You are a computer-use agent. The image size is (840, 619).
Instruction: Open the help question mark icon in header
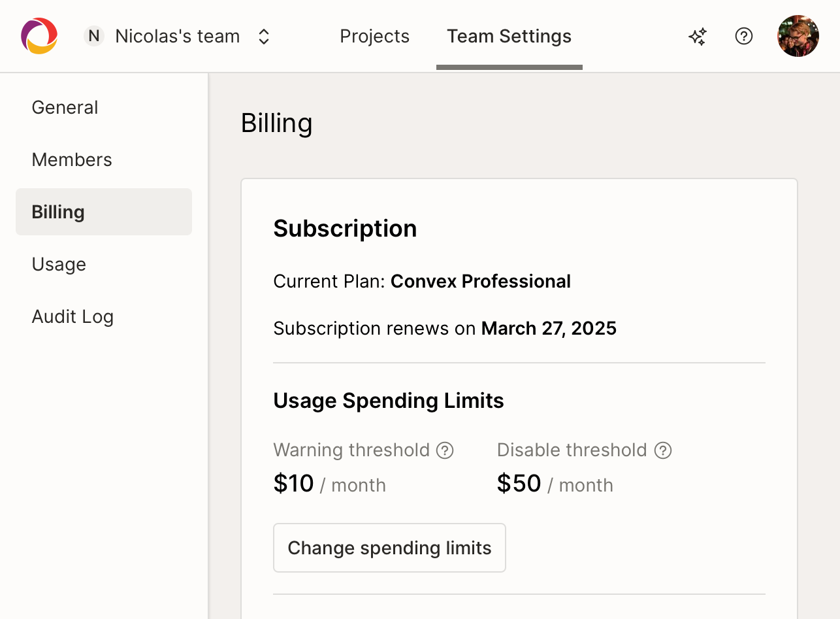[x=744, y=36]
